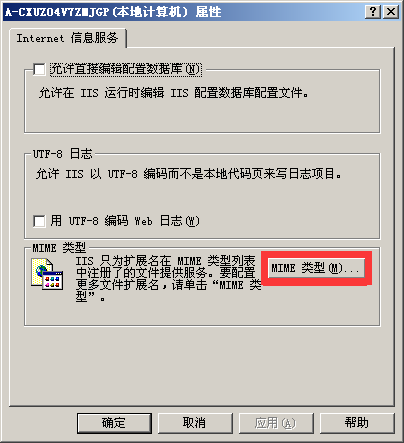Click the 应用(A) apply button
This screenshot has width=404, height=443.
[x=276, y=423]
